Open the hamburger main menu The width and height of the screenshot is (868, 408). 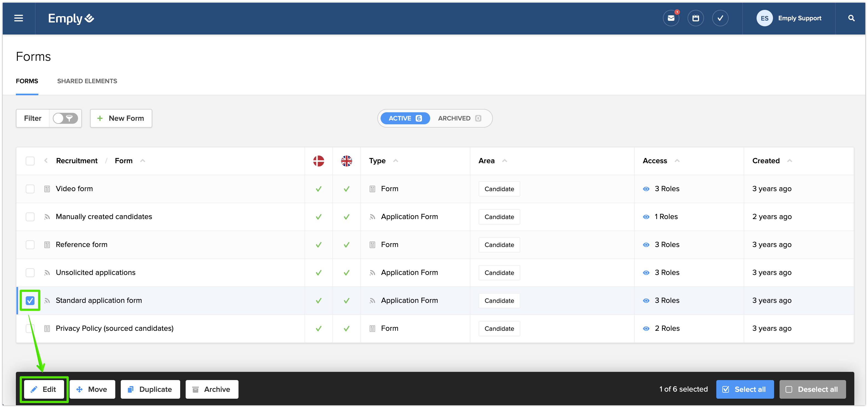coord(19,18)
